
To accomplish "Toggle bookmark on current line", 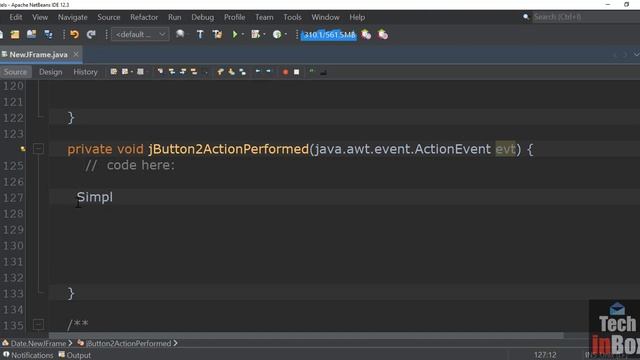I will pos(242,72).
